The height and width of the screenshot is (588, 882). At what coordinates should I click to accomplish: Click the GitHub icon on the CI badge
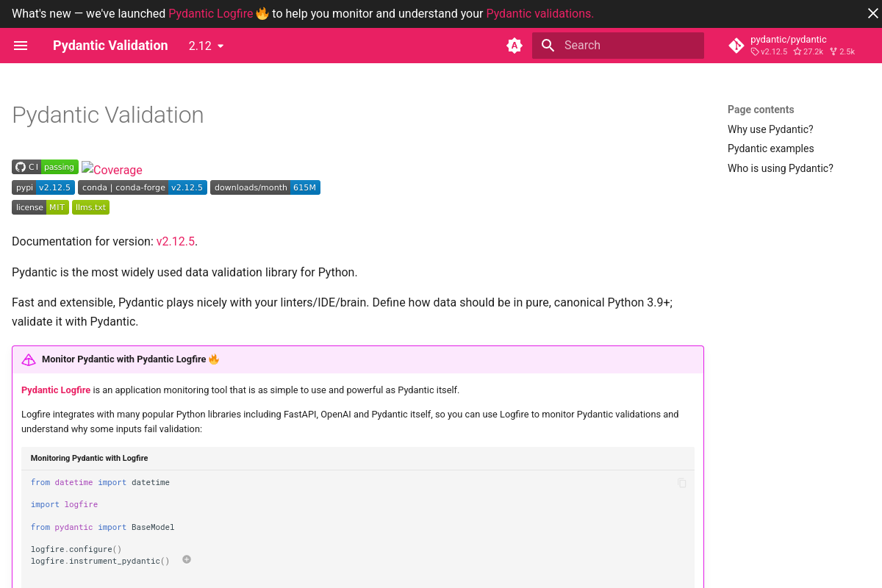click(20, 166)
